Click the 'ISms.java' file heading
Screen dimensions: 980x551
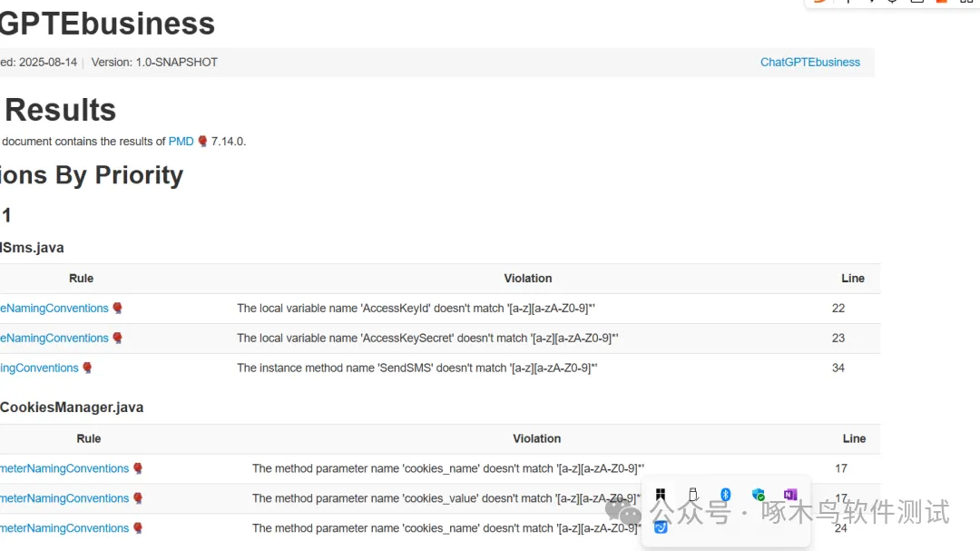tap(32, 248)
